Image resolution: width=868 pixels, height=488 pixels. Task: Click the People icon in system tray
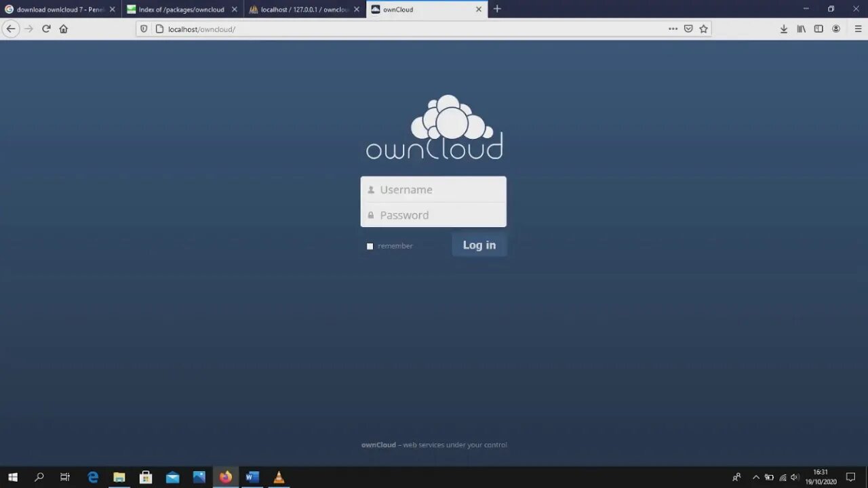[736, 477]
